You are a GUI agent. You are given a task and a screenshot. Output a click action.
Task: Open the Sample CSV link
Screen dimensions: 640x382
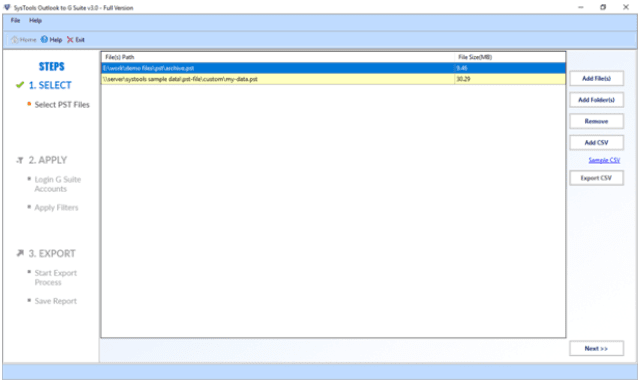point(604,160)
